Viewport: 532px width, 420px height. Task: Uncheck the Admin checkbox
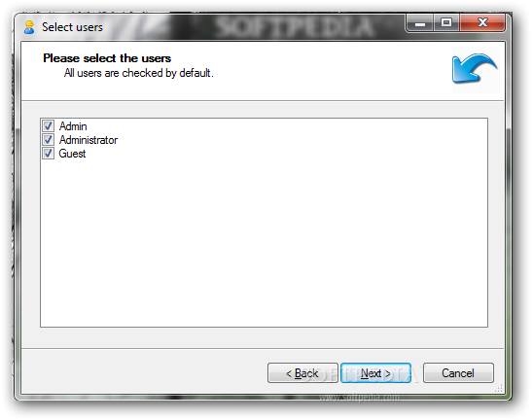point(48,126)
